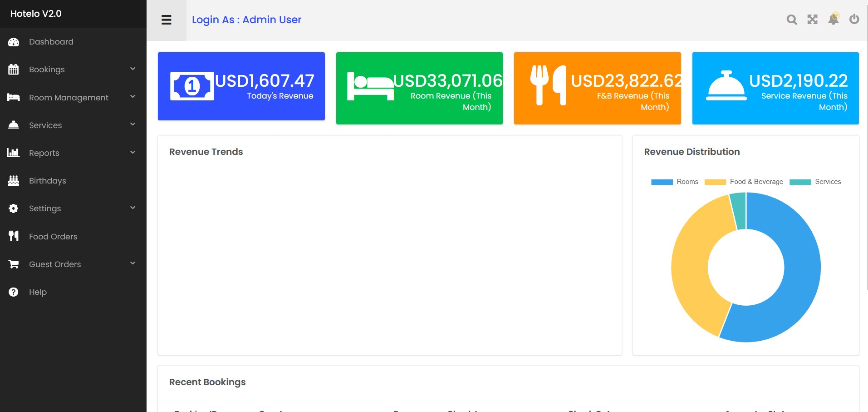Screen dimensions: 868x412
Task: Click the USD1,607.47 Today's Revenue amount
Action: point(265,81)
